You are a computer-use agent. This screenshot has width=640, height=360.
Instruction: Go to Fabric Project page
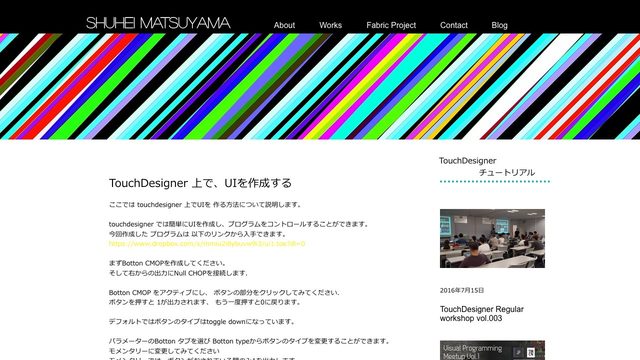[391, 25]
